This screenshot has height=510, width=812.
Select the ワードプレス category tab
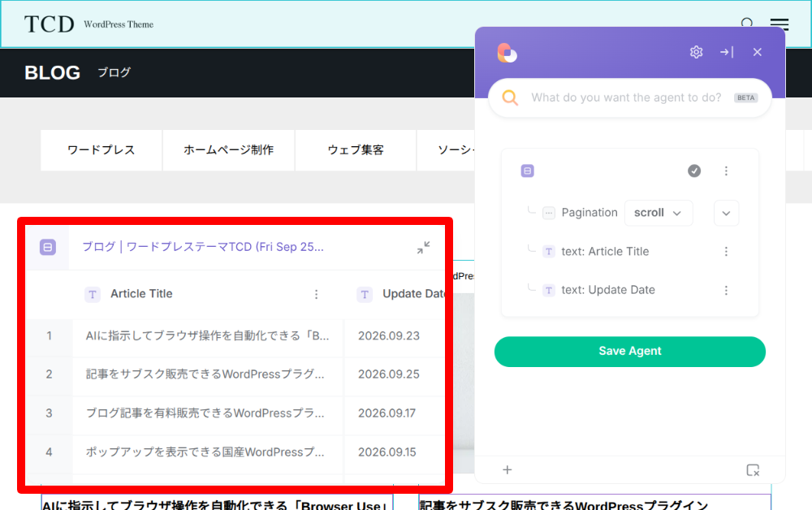tap(101, 150)
